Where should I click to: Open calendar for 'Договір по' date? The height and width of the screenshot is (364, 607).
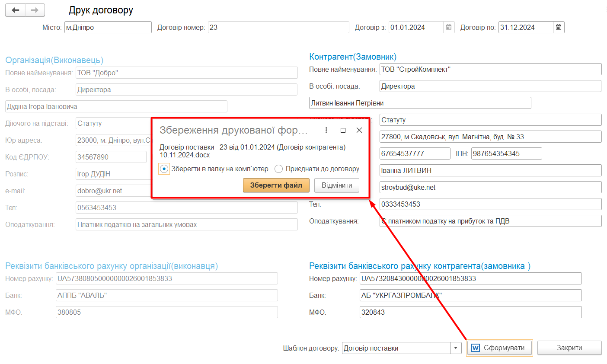[x=559, y=27]
